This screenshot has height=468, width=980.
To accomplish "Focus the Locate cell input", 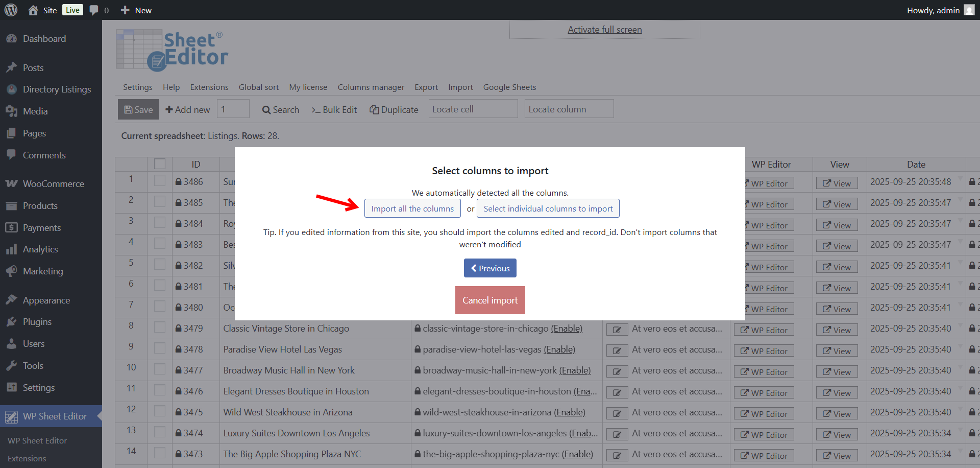I will point(473,109).
